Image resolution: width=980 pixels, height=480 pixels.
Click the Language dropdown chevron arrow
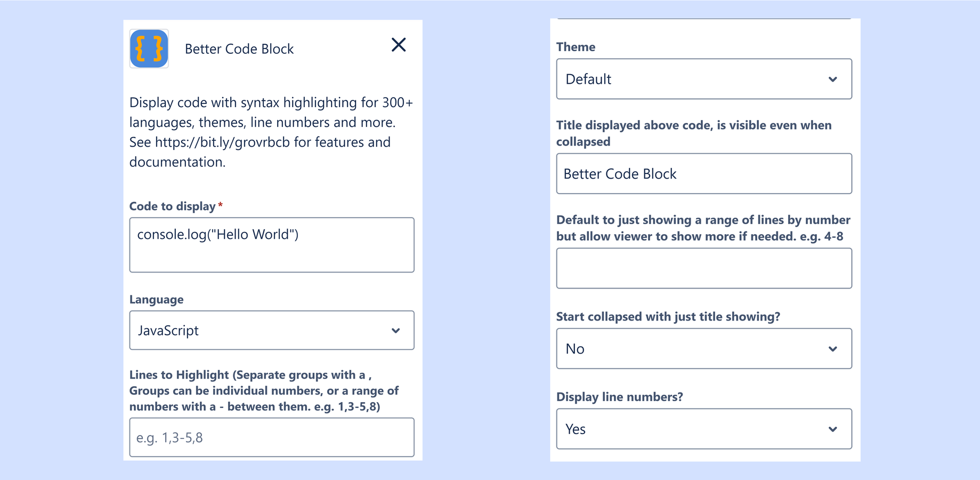pyautogui.click(x=396, y=331)
